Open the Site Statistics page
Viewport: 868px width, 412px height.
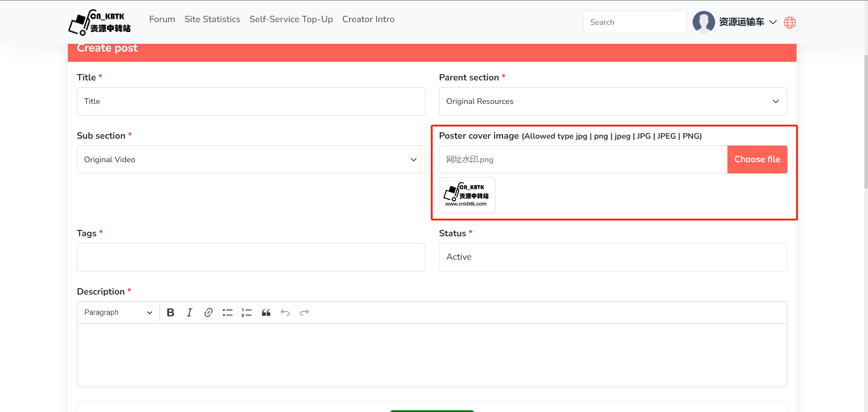tap(212, 19)
